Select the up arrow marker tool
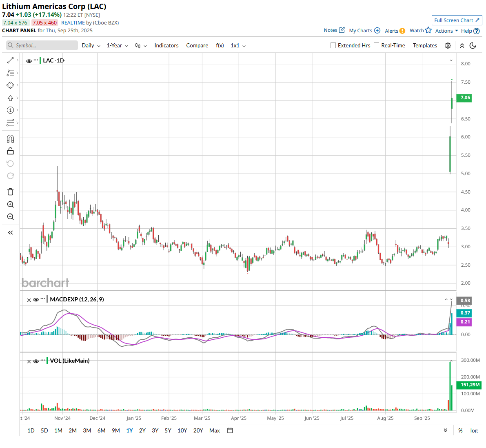Image resolution: width=486 pixels, height=448 pixels. point(10,98)
